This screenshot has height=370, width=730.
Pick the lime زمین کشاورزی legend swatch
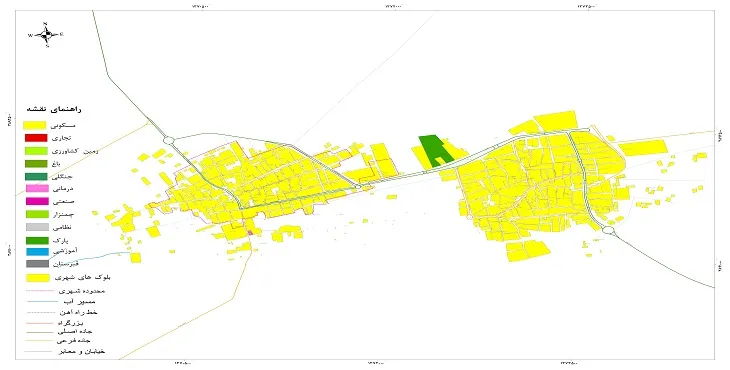tap(36, 151)
